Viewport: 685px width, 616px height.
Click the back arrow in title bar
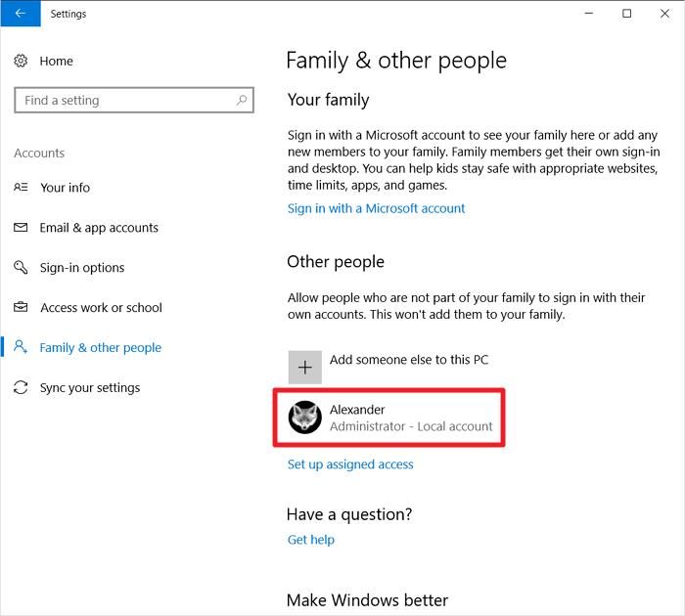(x=21, y=14)
